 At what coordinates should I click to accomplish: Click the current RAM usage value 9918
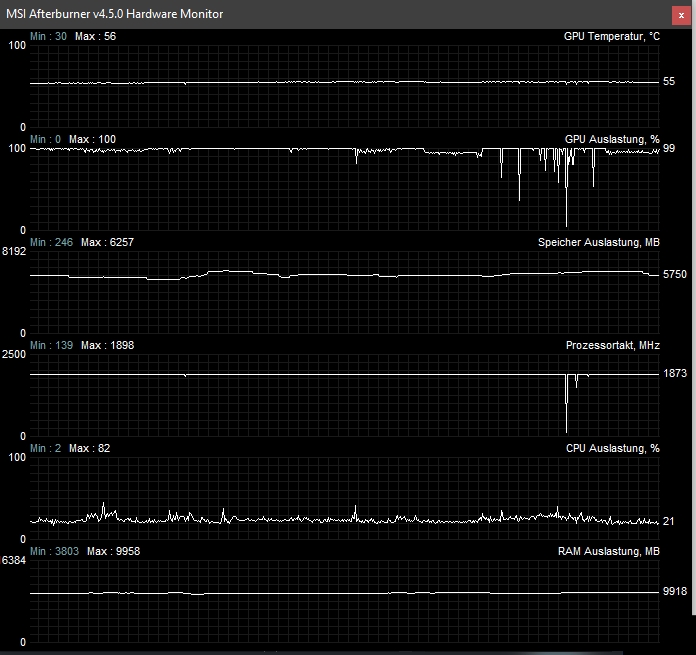click(x=675, y=591)
